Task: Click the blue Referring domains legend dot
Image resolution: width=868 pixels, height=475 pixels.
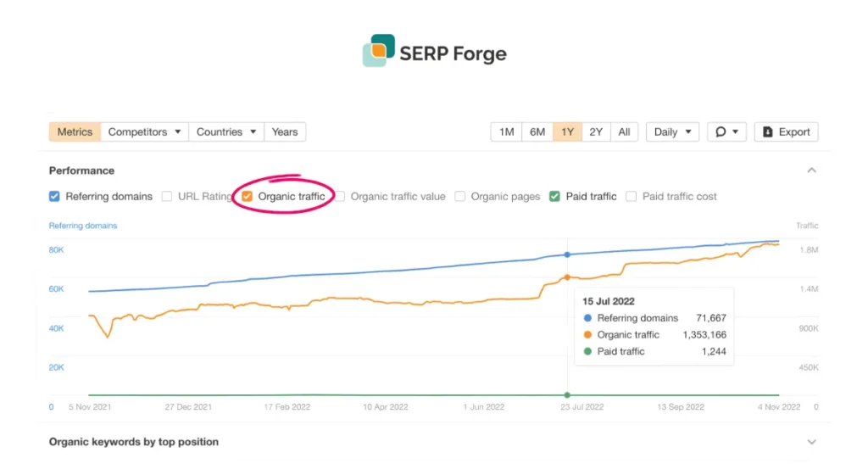Action: pyautogui.click(x=588, y=318)
